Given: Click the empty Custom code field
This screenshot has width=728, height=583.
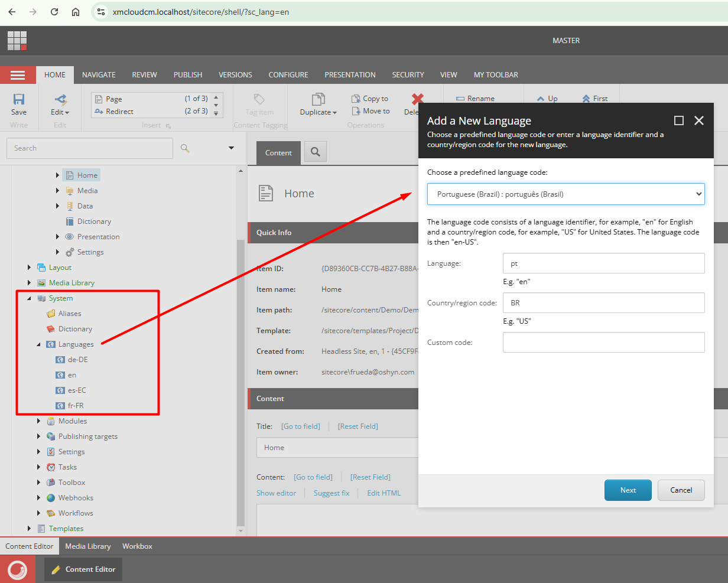Looking at the screenshot, I should 603,342.
